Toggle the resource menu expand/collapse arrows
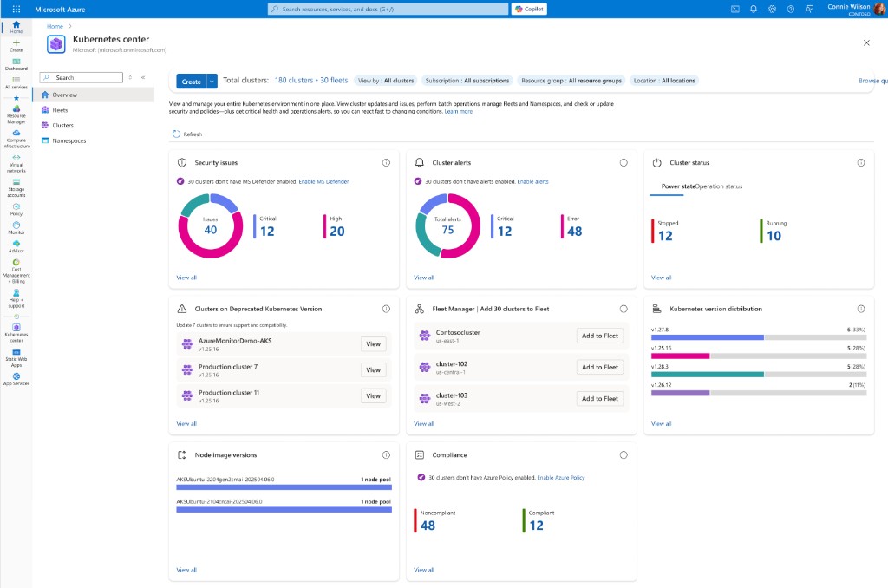 pos(130,77)
